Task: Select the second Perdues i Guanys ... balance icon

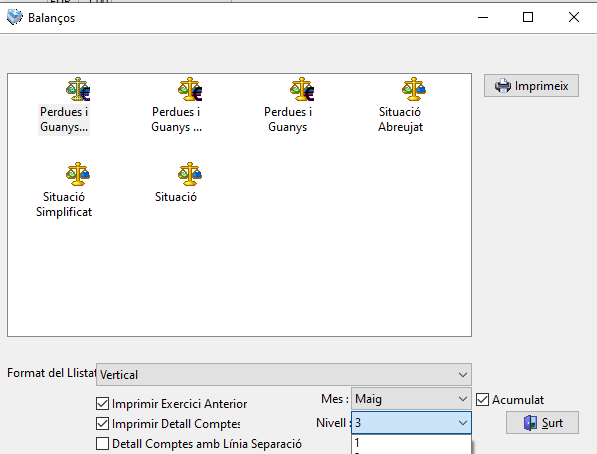Action: click(x=190, y=89)
